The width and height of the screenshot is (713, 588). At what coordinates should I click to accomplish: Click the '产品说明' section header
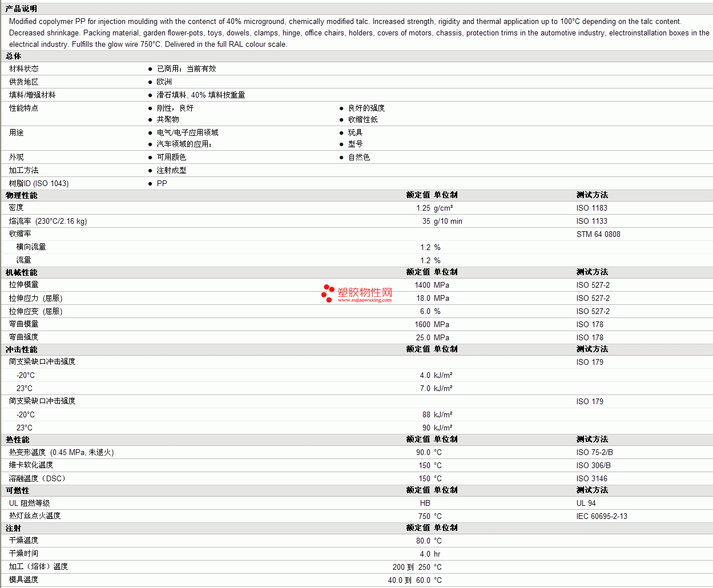pos(21,9)
